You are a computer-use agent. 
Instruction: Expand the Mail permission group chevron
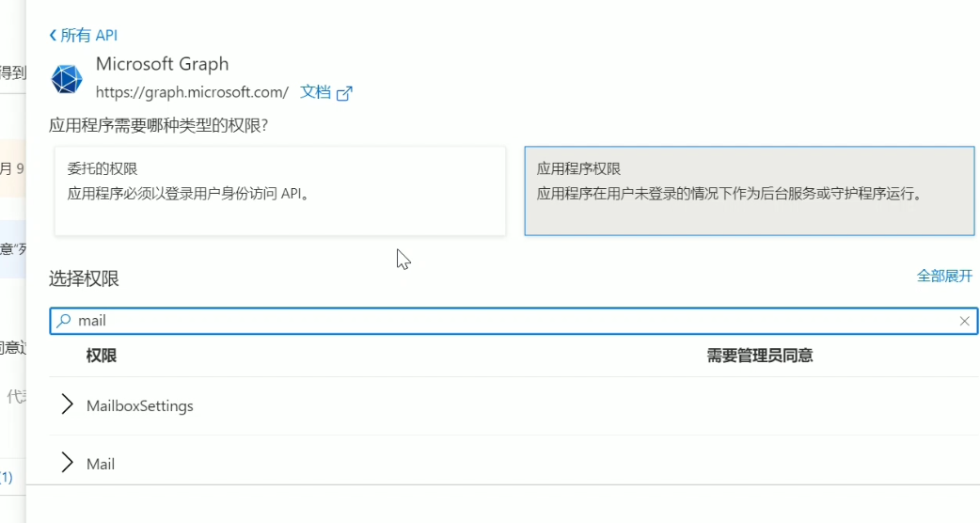[68, 463]
